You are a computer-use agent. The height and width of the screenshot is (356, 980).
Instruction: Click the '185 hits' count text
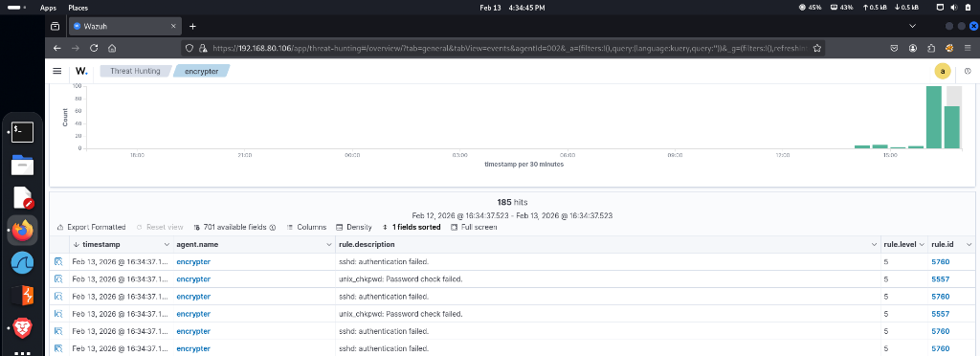point(513,202)
